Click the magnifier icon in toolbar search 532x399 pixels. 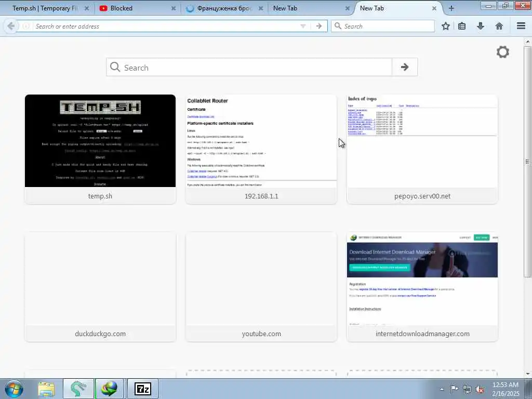(338, 26)
